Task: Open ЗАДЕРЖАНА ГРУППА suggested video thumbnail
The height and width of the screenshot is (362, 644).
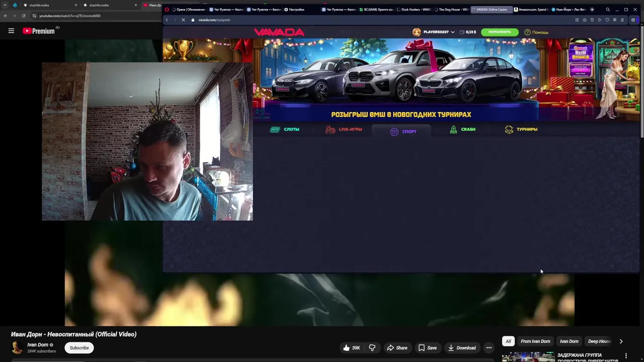Action: click(528, 357)
